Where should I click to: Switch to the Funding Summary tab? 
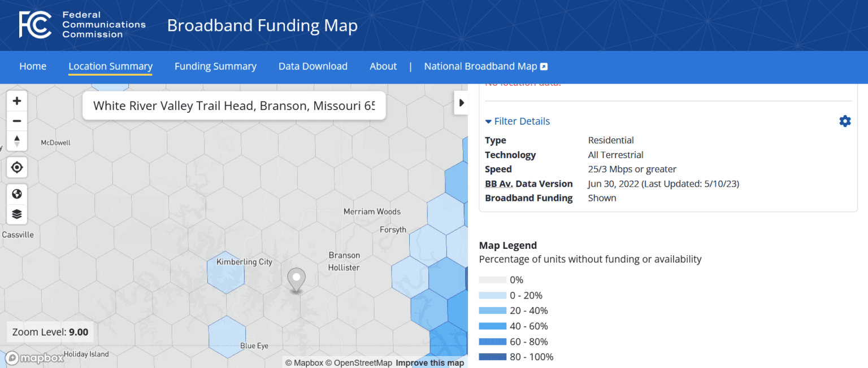tap(215, 66)
